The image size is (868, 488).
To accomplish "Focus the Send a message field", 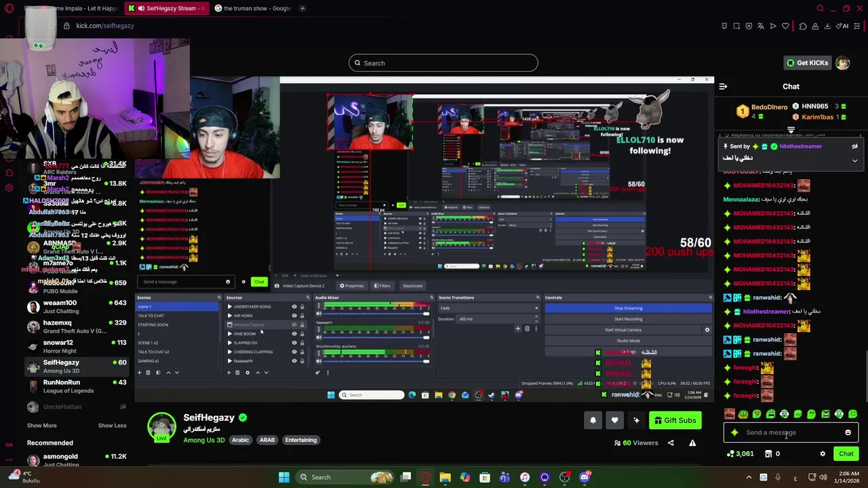I will click(791, 432).
